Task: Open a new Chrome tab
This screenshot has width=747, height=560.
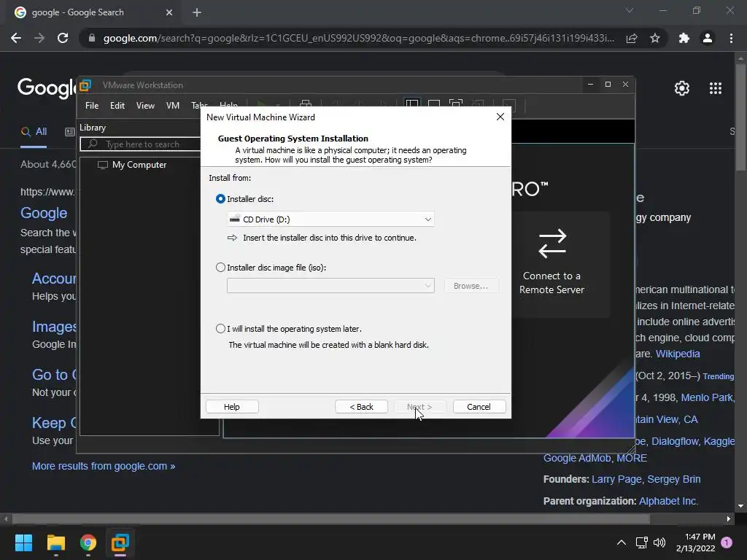Action: click(197, 12)
